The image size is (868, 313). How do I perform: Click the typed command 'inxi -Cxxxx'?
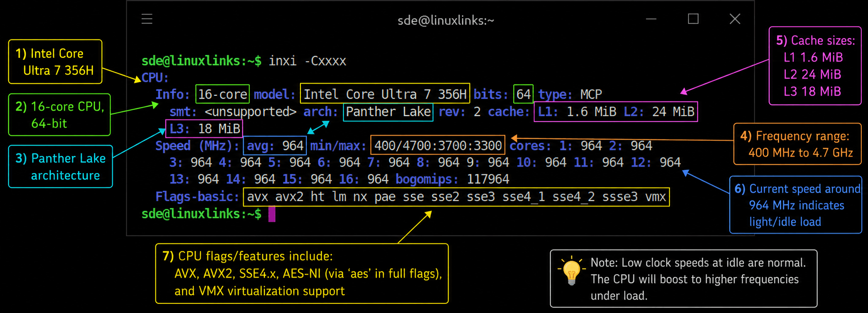[x=307, y=61]
